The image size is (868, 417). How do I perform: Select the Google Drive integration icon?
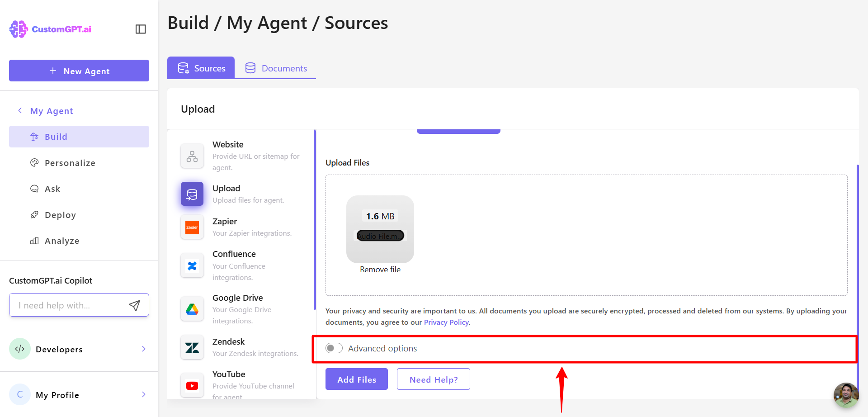192,309
